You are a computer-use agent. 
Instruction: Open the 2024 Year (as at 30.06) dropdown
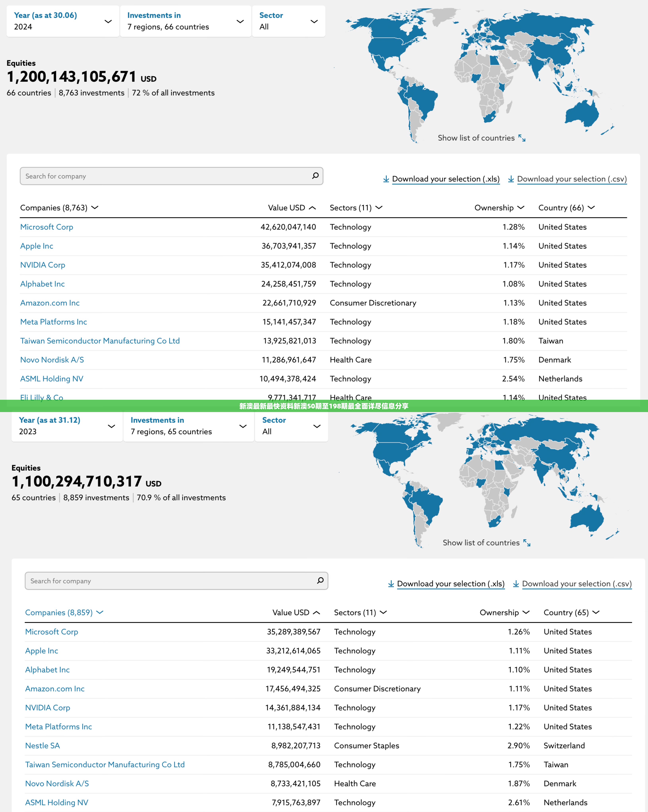63,21
